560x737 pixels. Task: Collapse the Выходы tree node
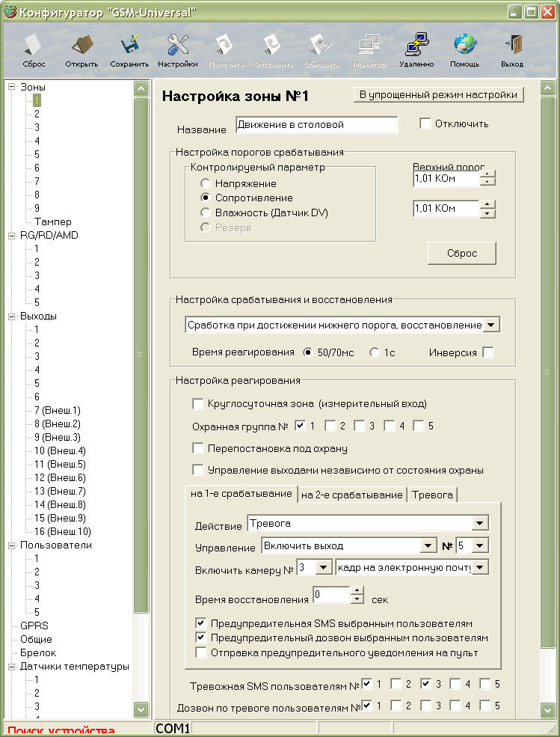(12, 316)
